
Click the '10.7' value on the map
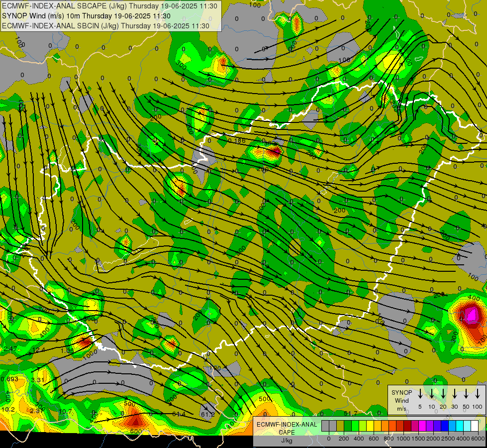pos(65,412)
